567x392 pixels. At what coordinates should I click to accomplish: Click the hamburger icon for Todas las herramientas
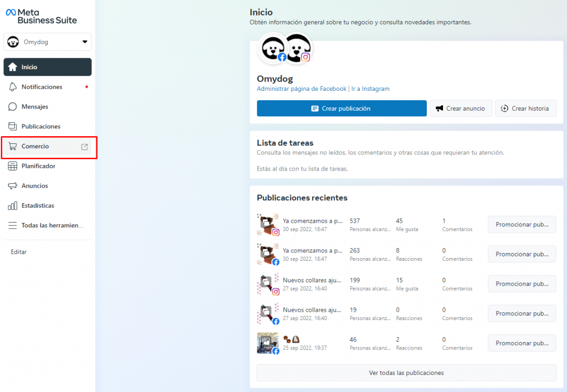(x=13, y=225)
